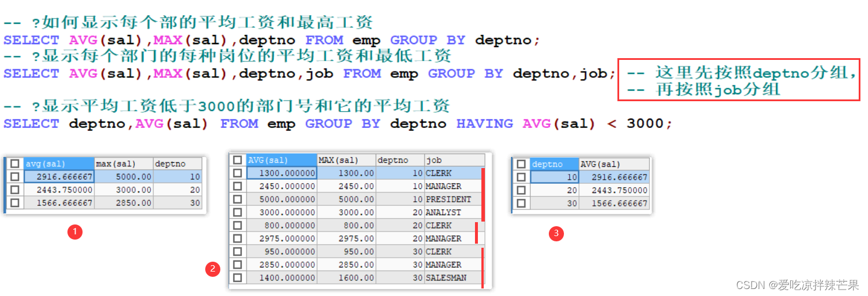Select the SALESMAN job cell

tap(453, 278)
